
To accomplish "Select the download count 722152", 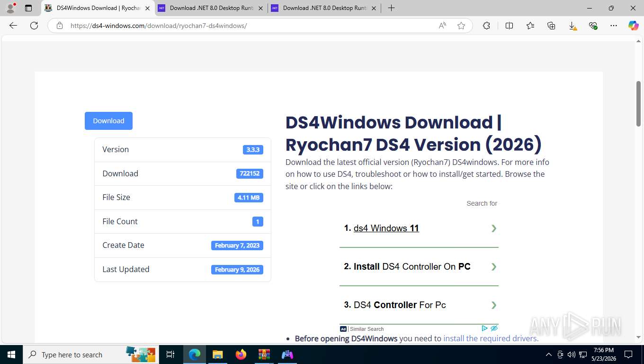I will click(x=250, y=173).
